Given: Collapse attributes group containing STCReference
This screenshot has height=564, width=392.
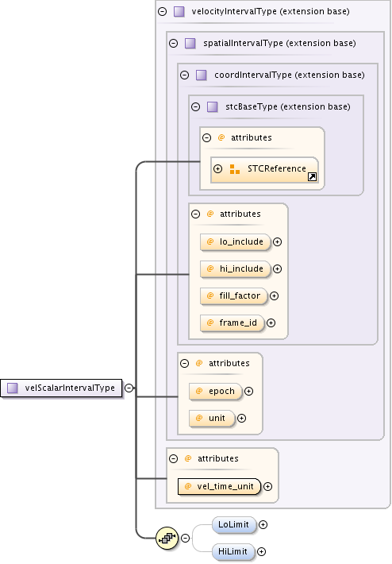Looking at the screenshot, I should click(x=207, y=137).
